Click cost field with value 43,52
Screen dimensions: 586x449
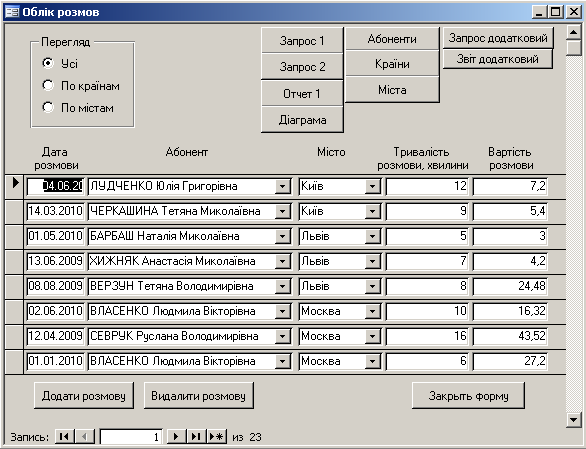510,336
